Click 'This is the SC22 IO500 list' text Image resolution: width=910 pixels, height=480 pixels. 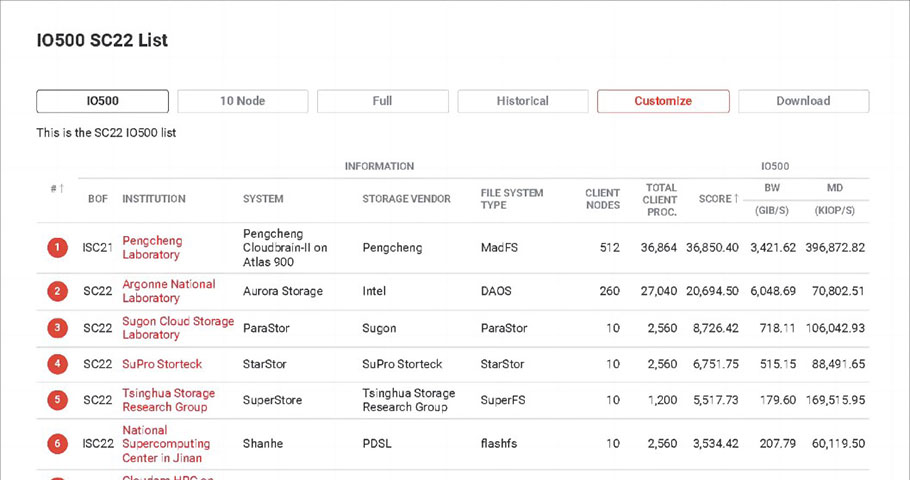tap(106, 133)
